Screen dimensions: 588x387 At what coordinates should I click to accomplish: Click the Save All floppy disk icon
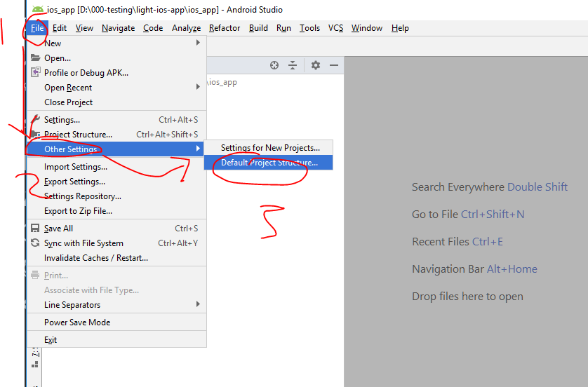pyautogui.click(x=35, y=228)
